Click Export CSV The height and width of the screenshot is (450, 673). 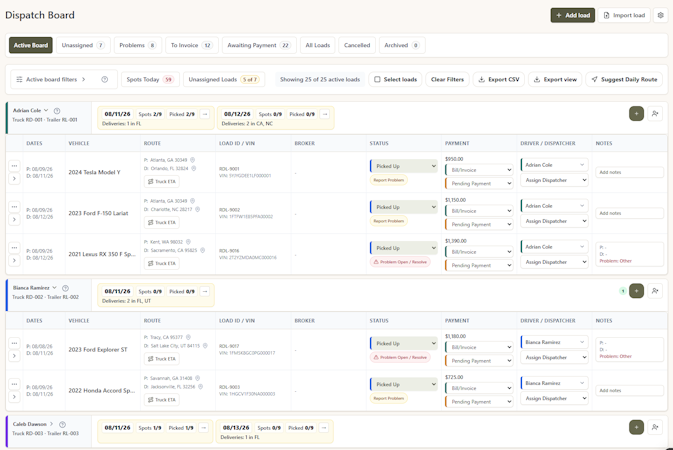click(x=499, y=79)
